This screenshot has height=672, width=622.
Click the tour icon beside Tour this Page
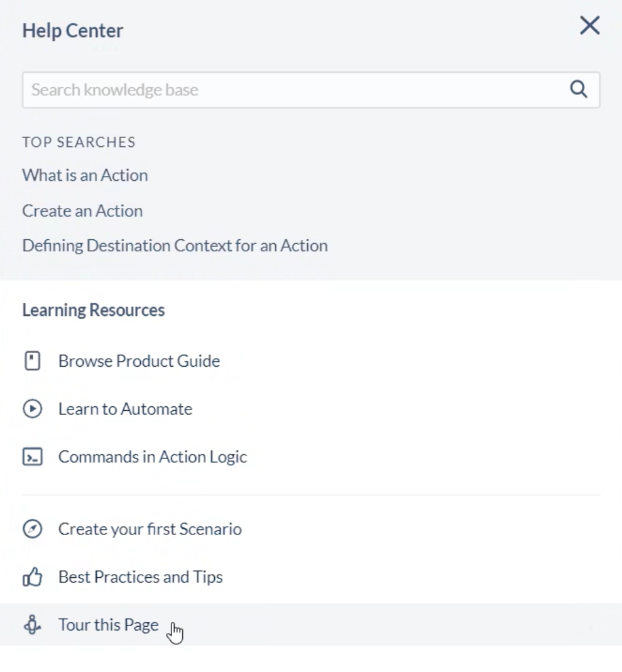pyautogui.click(x=32, y=625)
